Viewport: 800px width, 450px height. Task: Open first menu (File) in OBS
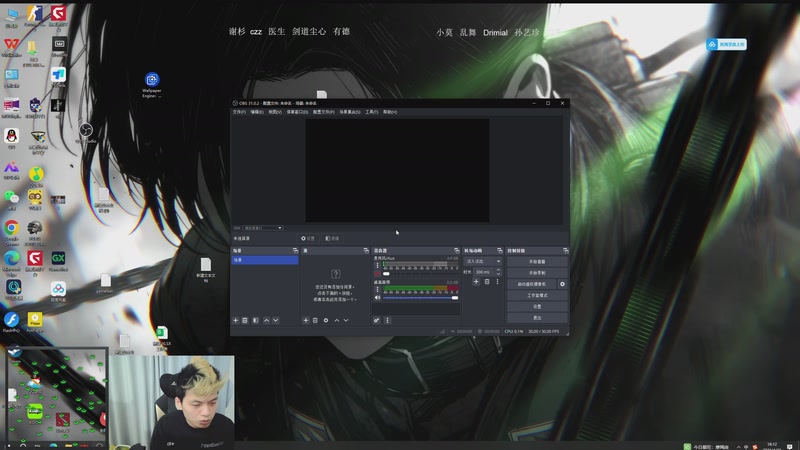click(x=239, y=112)
